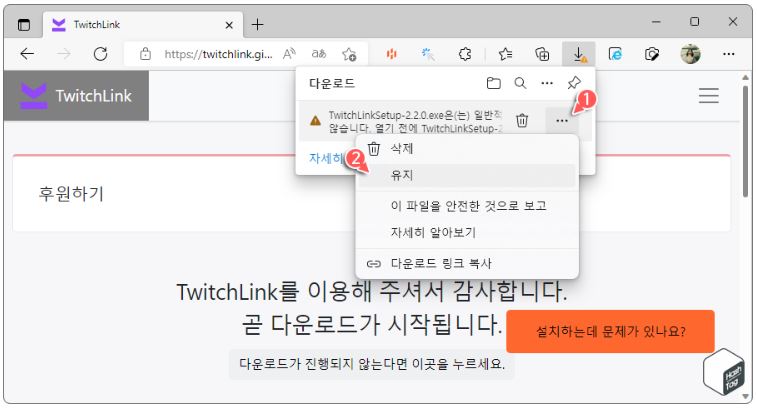The height and width of the screenshot is (409, 757).
Task: Reload the TwitchLink page
Action: tap(100, 54)
